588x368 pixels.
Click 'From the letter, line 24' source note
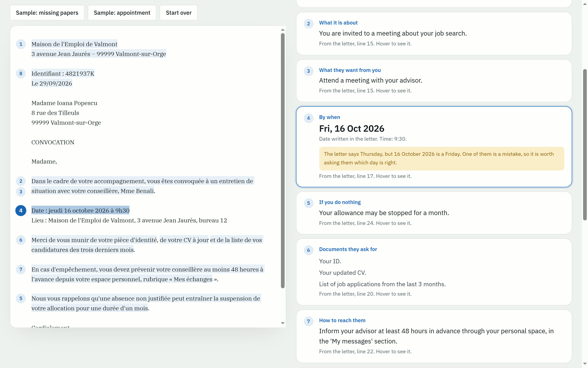point(365,223)
